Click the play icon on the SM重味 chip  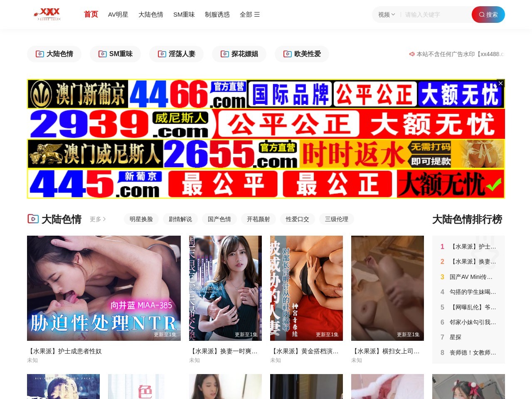pyautogui.click(x=101, y=54)
